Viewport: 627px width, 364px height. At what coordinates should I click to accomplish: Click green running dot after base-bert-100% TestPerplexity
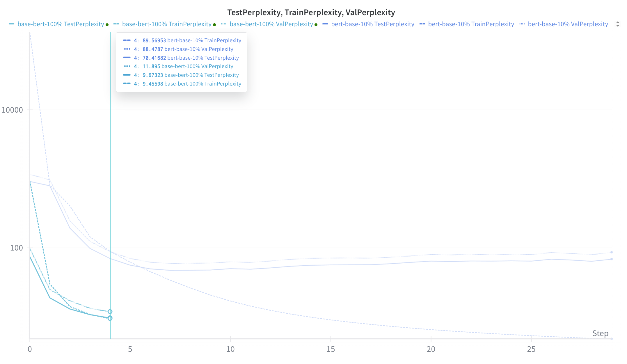pos(107,25)
